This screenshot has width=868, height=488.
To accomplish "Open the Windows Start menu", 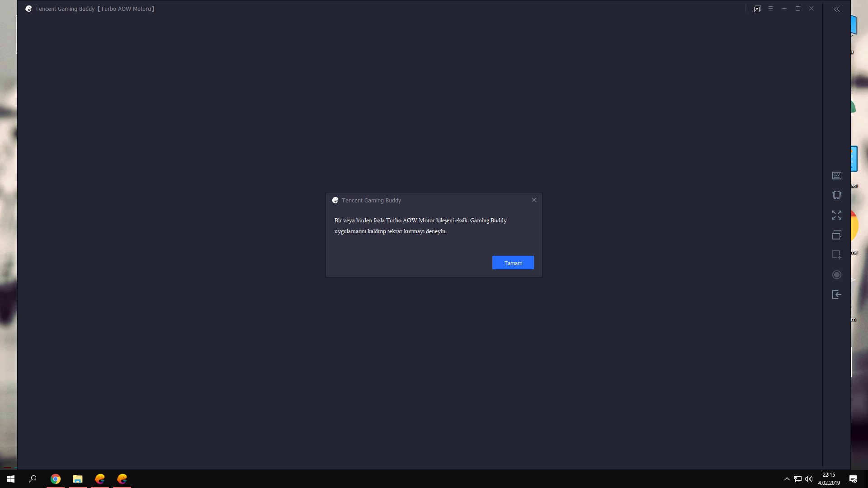I will pos(11,479).
